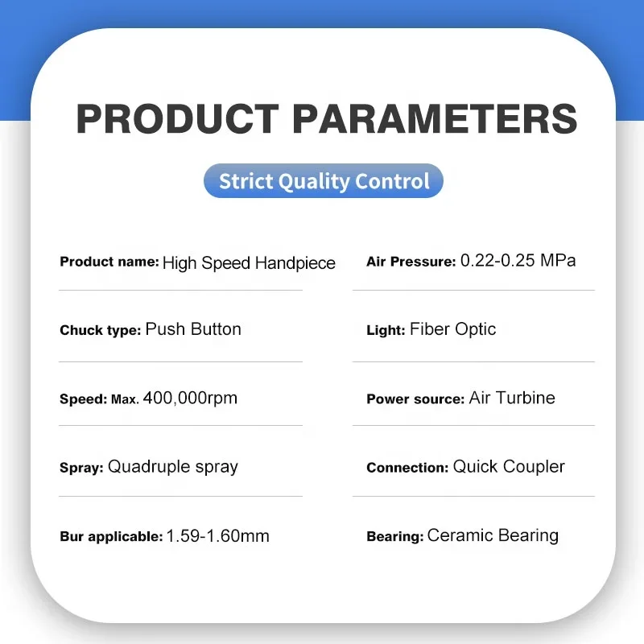Click the Strict Quality Control button

click(x=324, y=181)
